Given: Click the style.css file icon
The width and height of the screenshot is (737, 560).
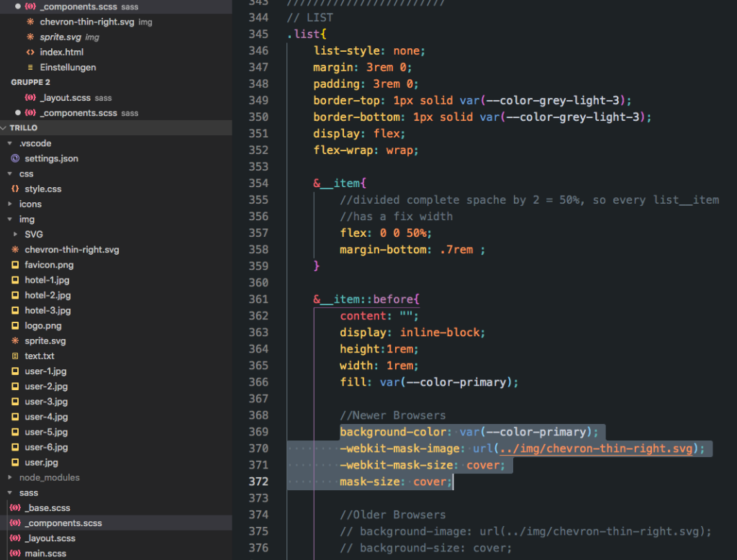Looking at the screenshot, I should tap(15, 189).
